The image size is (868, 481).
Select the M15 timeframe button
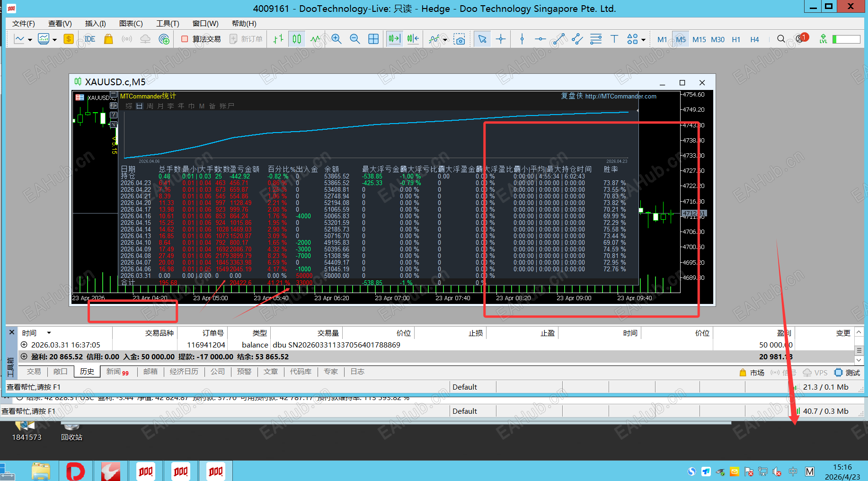tap(699, 39)
